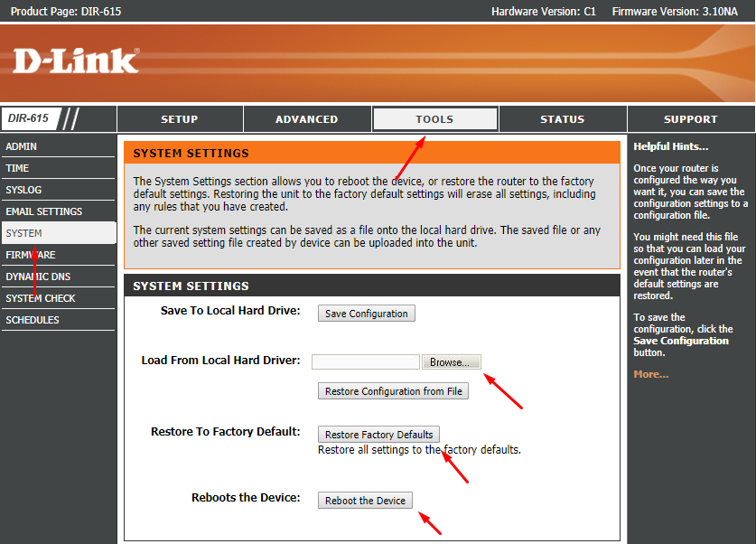The height and width of the screenshot is (544, 756).
Task: Click the orange SYSTEM SETTINGS header
Action: (372, 153)
